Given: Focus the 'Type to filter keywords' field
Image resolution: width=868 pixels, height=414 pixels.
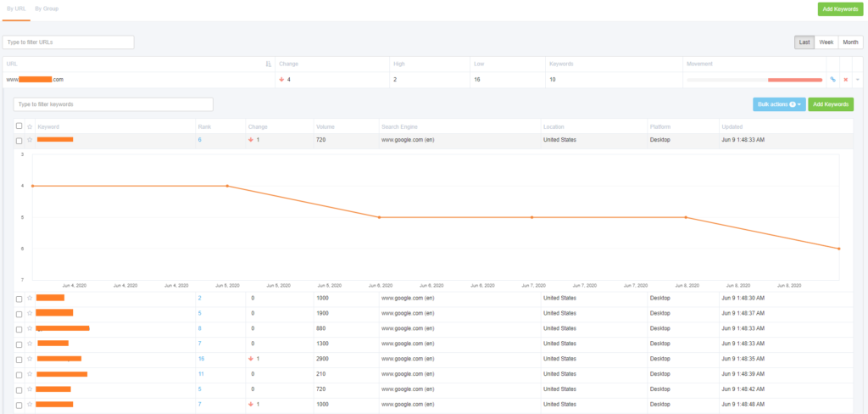Looking at the screenshot, I should pos(114,104).
